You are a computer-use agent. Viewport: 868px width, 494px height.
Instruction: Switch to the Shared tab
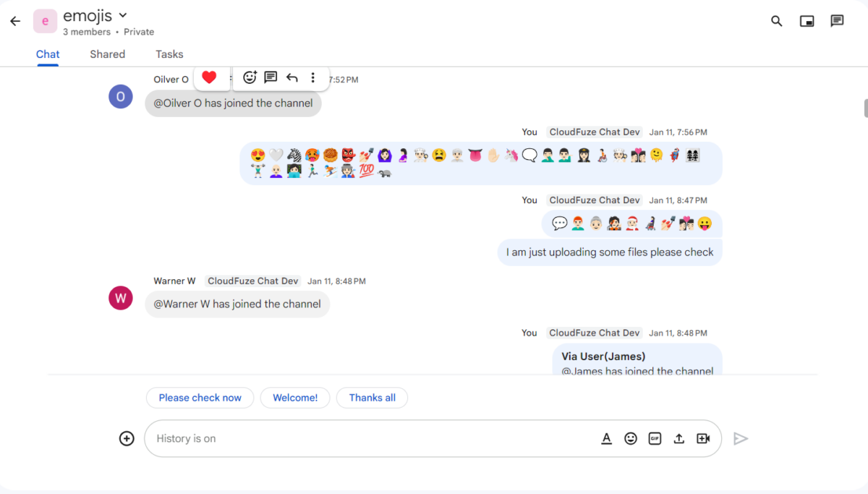(x=107, y=54)
